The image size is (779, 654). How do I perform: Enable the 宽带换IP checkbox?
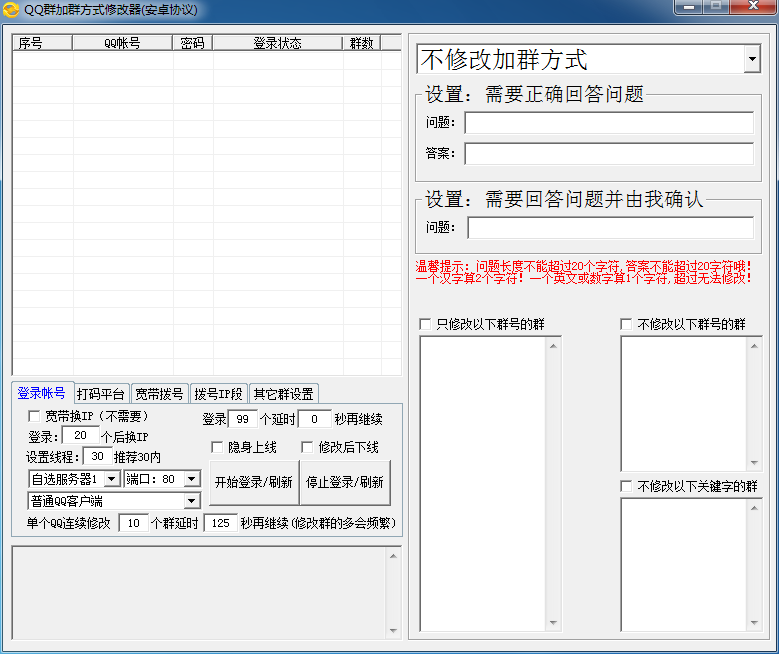pos(35,416)
